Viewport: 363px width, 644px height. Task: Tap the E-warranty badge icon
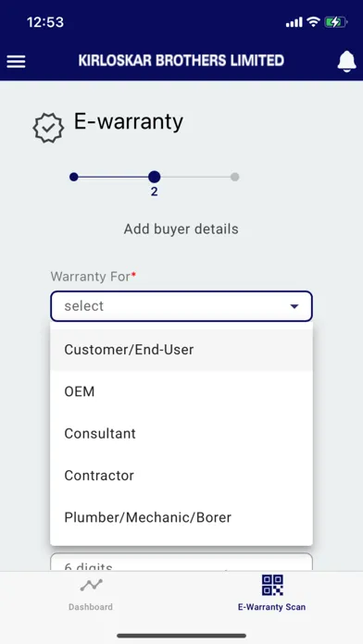(x=48, y=128)
